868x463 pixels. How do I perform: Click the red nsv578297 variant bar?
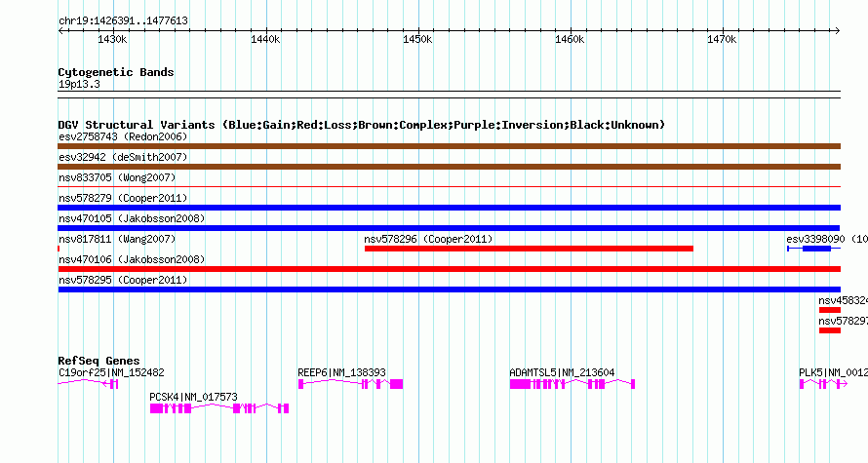pyautogui.click(x=830, y=330)
